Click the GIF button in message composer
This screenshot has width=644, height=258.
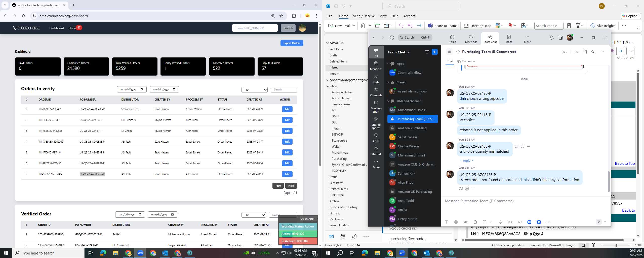click(x=465, y=222)
